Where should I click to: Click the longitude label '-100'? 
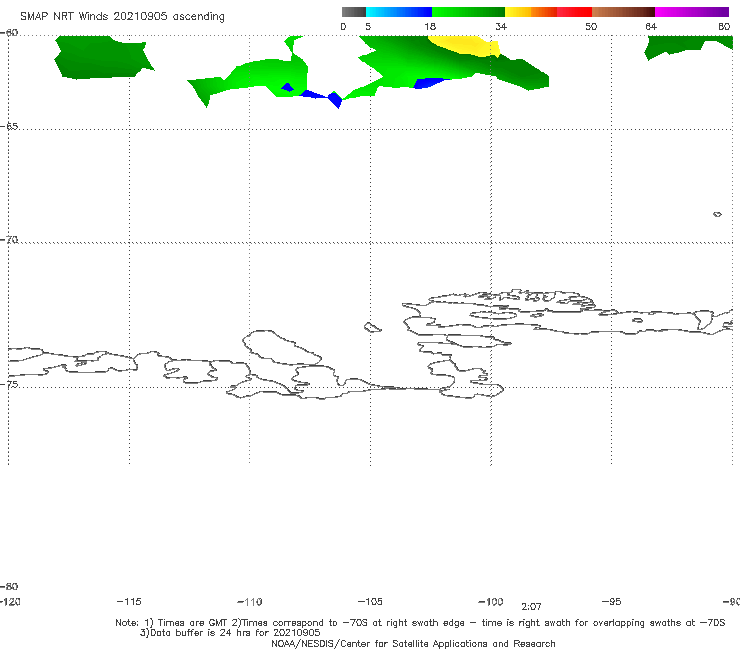tap(491, 601)
